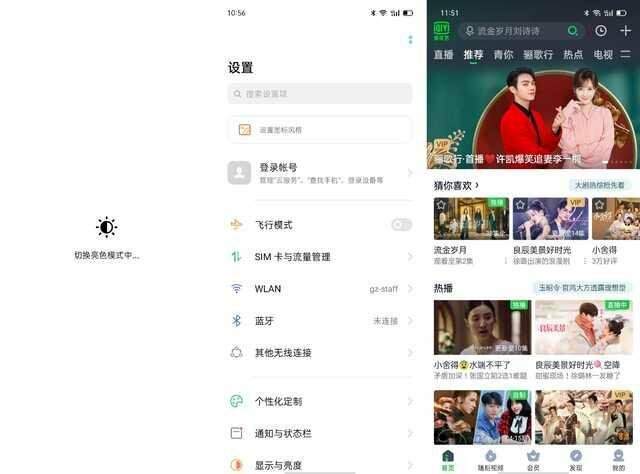Expand 蓝牙 Bluetooth settings chevron

coord(410,321)
